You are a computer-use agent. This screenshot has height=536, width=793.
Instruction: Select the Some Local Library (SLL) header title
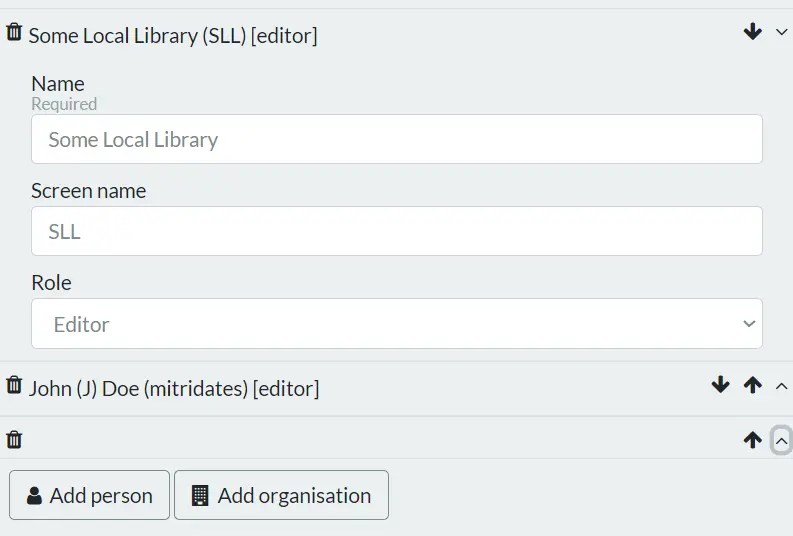click(173, 36)
